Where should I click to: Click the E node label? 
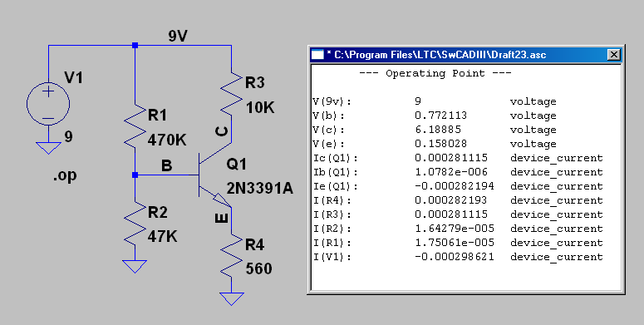pyautogui.click(x=221, y=218)
